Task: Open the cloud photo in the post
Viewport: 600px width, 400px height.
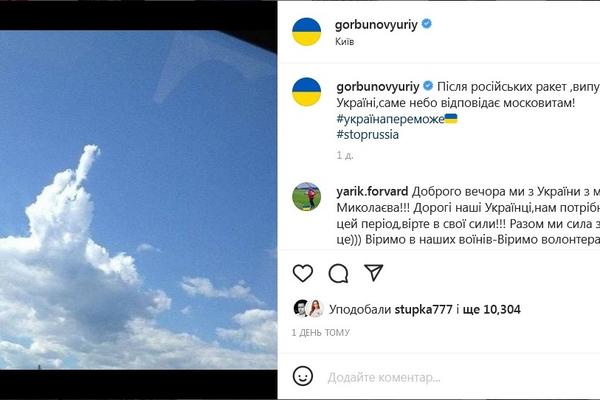Action: [138, 200]
